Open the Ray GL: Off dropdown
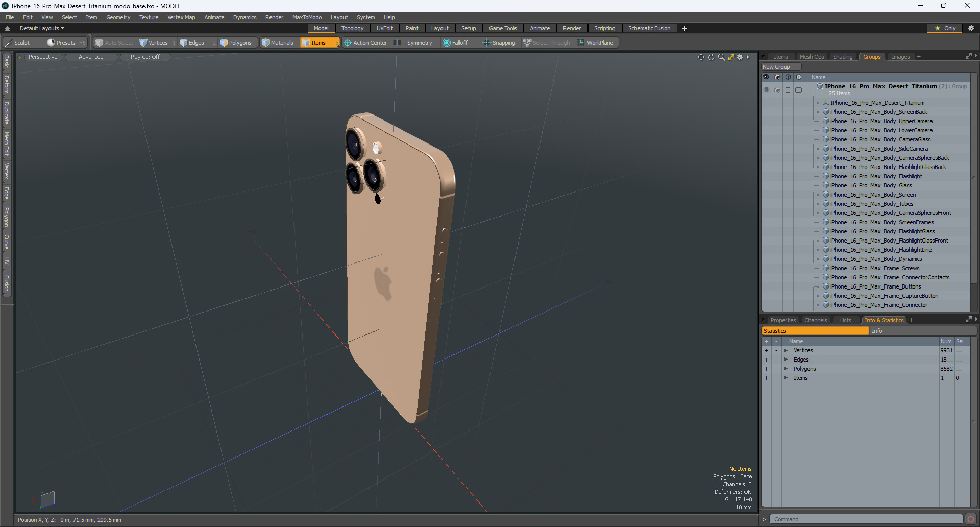980x527 pixels. (145, 57)
